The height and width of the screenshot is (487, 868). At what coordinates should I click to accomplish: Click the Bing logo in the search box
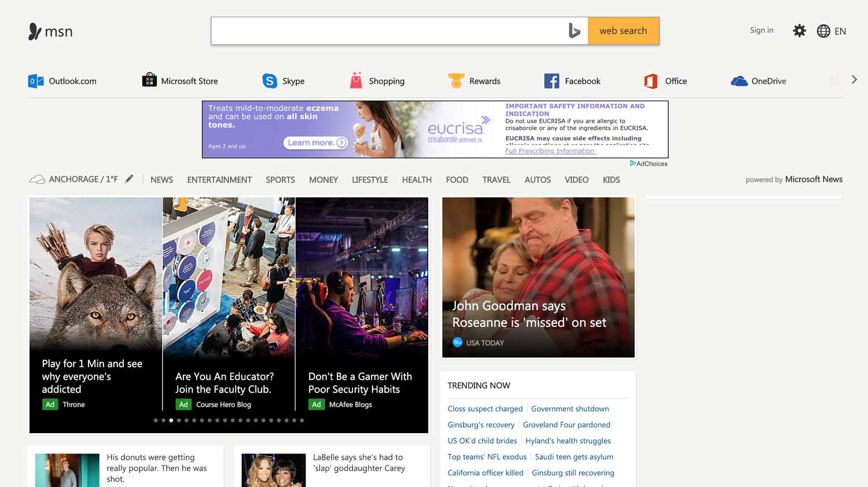574,31
